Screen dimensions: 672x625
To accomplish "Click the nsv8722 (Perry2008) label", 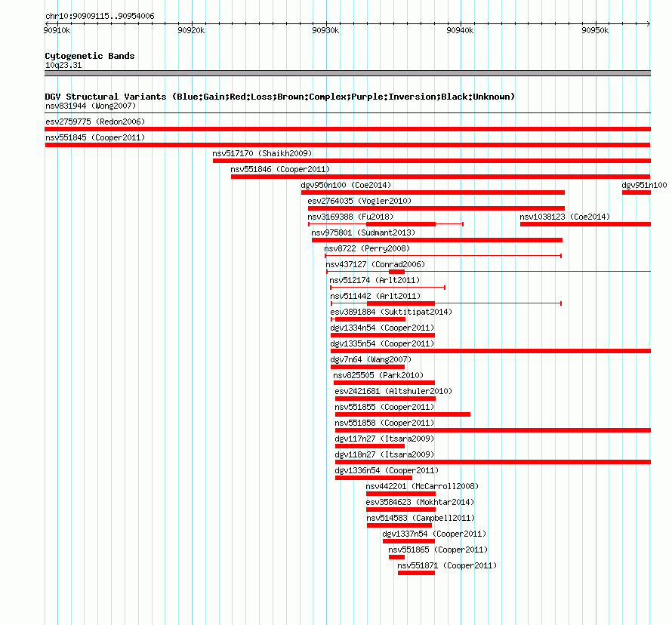I will [x=367, y=248].
